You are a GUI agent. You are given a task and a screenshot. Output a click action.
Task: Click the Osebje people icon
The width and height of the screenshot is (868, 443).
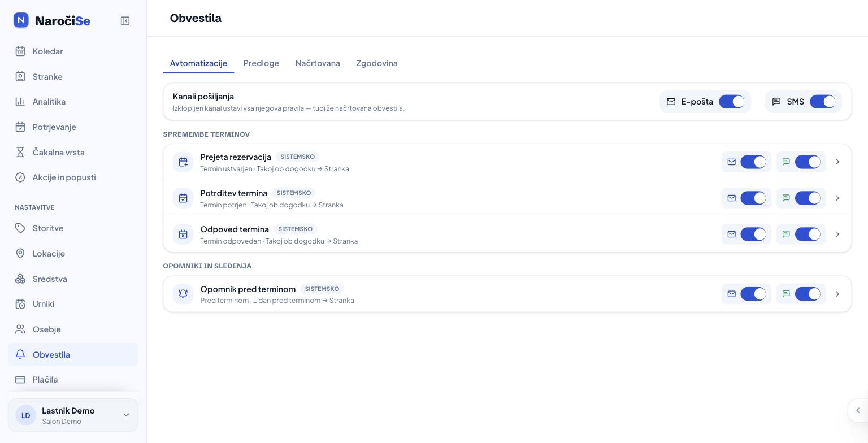pyautogui.click(x=20, y=329)
